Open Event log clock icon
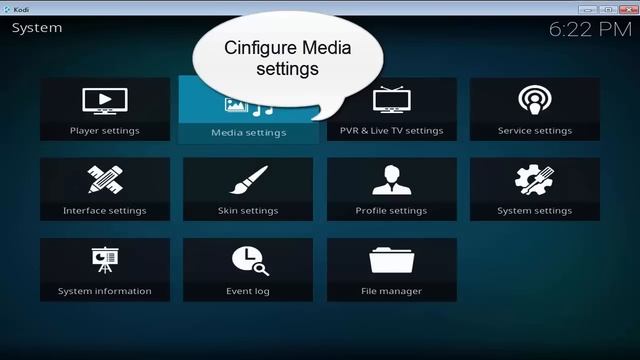This screenshot has height=360, width=640. pos(250,260)
